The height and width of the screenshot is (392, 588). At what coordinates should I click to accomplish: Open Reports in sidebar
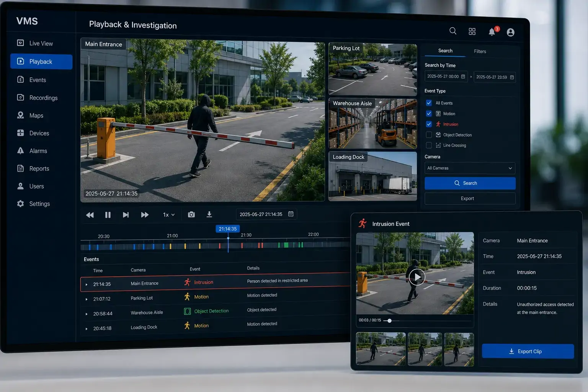[41, 168]
